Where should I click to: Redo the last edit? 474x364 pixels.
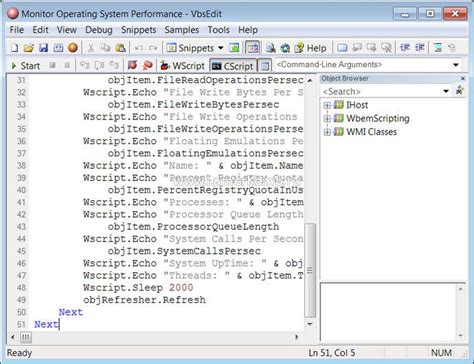[x=153, y=48]
